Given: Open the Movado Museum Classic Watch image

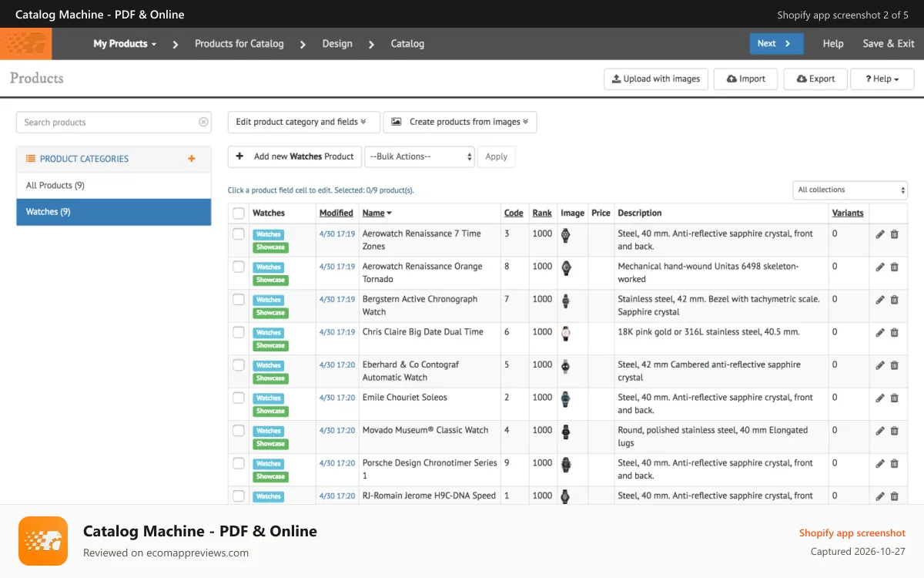Looking at the screenshot, I should point(566,432).
